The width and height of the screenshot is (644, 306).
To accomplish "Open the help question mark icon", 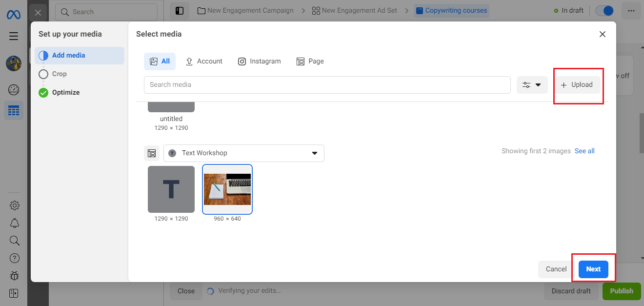I will [14, 258].
